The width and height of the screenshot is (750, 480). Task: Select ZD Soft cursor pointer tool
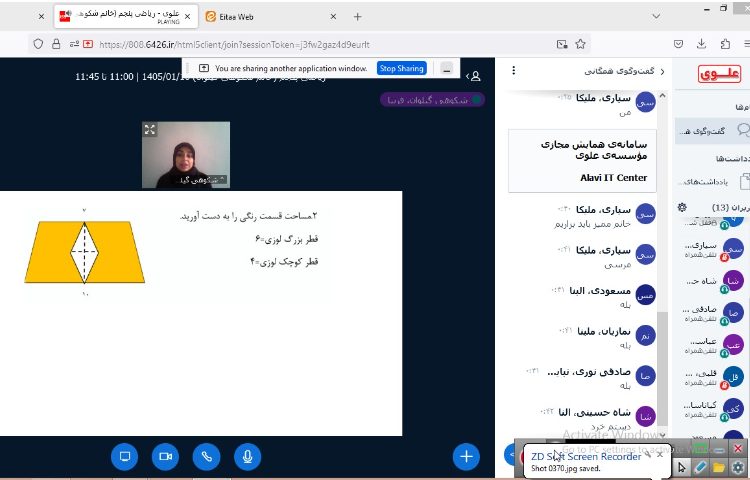pyautogui.click(x=682, y=468)
